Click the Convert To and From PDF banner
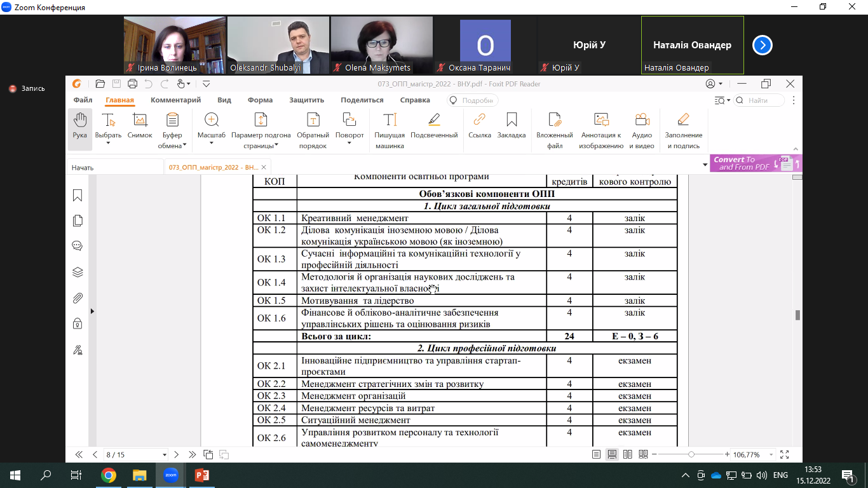 click(x=755, y=163)
